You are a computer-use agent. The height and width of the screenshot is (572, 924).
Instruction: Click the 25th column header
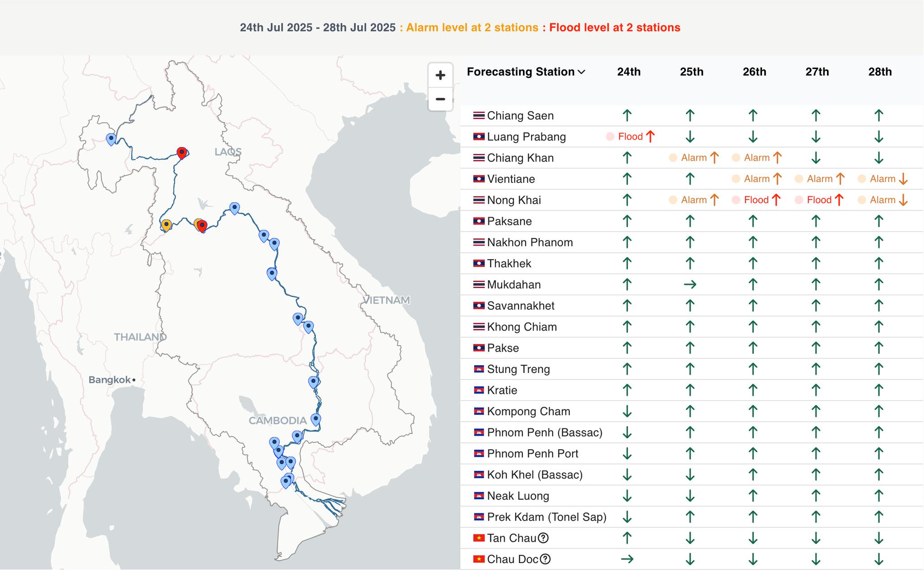tap(692, 72)
